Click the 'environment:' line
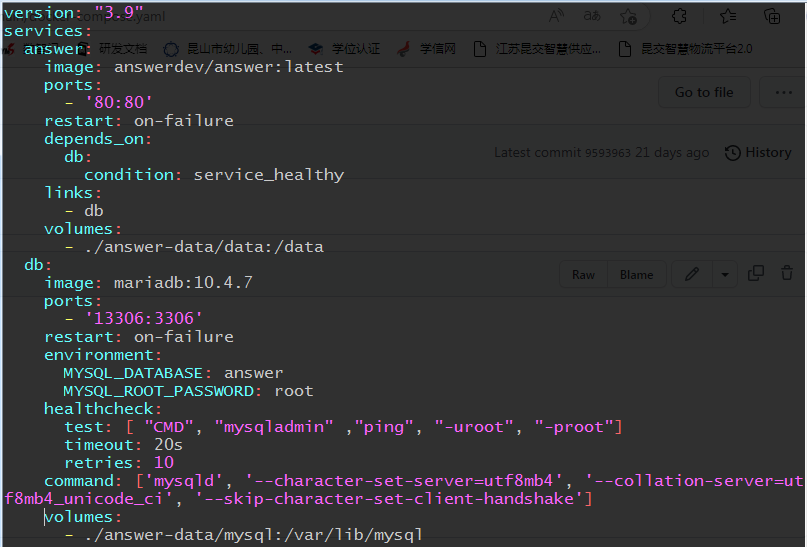This screenshot has width=807, height=547. (x=103, y=355)
